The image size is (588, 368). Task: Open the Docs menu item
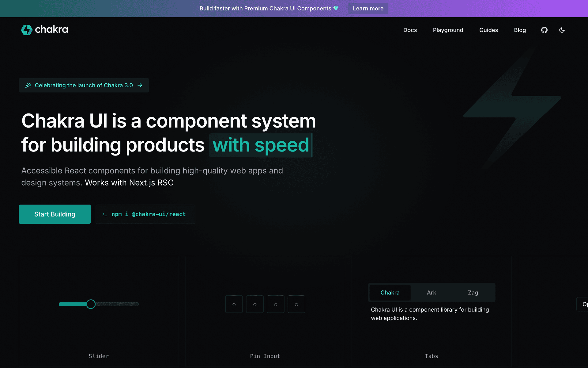click(410, 30)
